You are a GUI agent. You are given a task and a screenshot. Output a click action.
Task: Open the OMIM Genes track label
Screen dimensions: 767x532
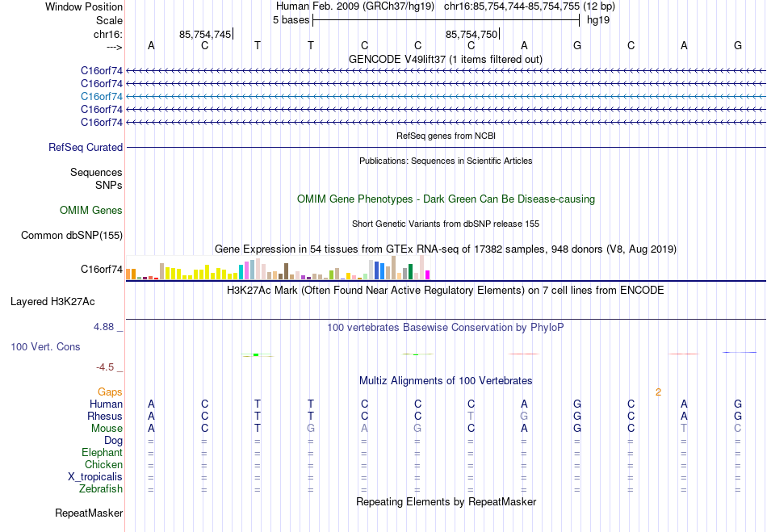(91, 210)
